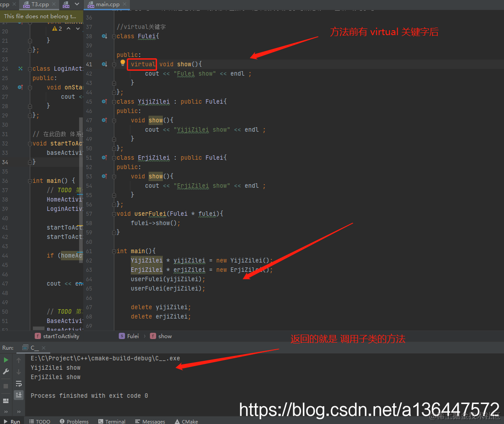This screenshot has width=504, height=424.
Task: Click the virtual keyword on line 41
Action: pos(143,65)
